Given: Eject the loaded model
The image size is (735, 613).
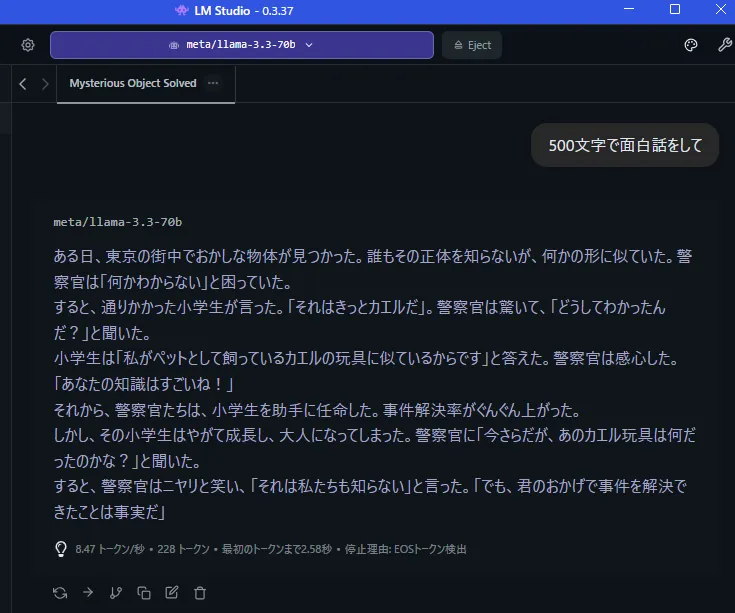Looking at the screenshot, I should tap(472, 45).
